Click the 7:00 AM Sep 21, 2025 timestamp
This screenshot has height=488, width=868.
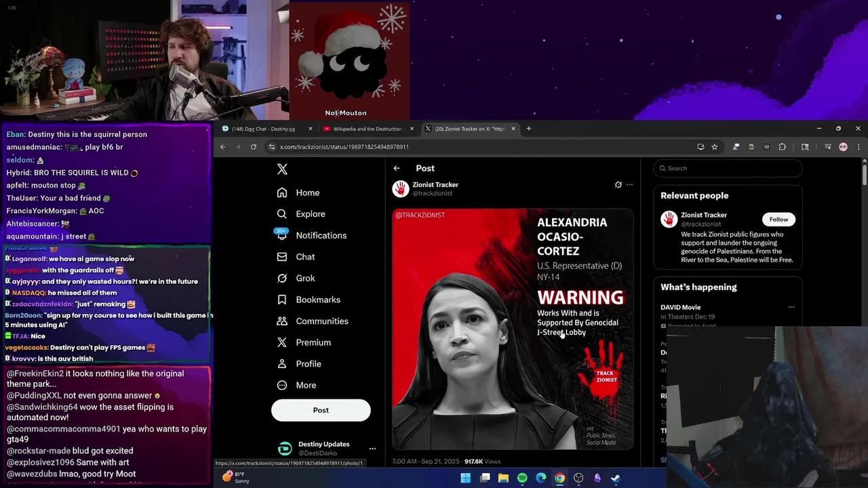click(x=426, y=462)
